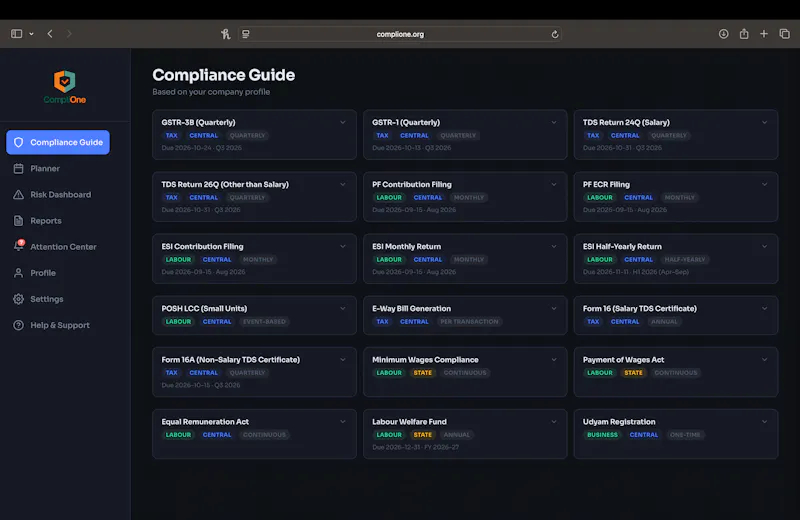Viewport: 800px width, 520px height.
Task: Open browser downloads icon
Action: [x=723, y=34]
